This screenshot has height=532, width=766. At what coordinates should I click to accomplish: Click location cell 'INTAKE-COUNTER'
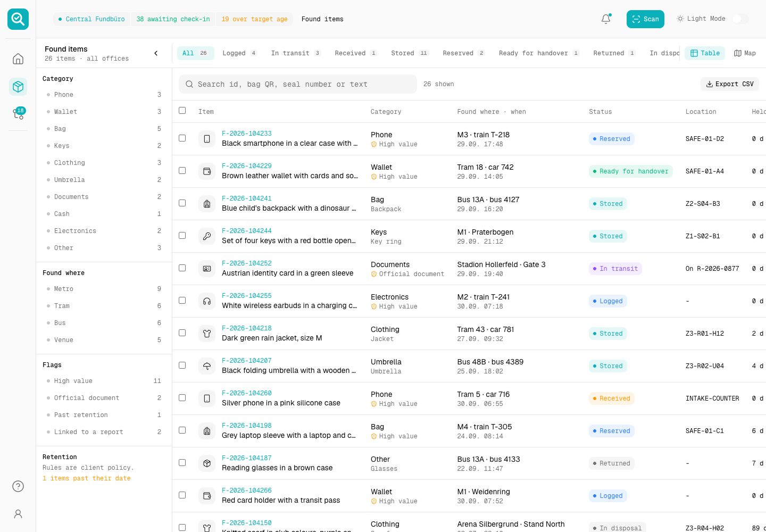[x=712, y=398]
